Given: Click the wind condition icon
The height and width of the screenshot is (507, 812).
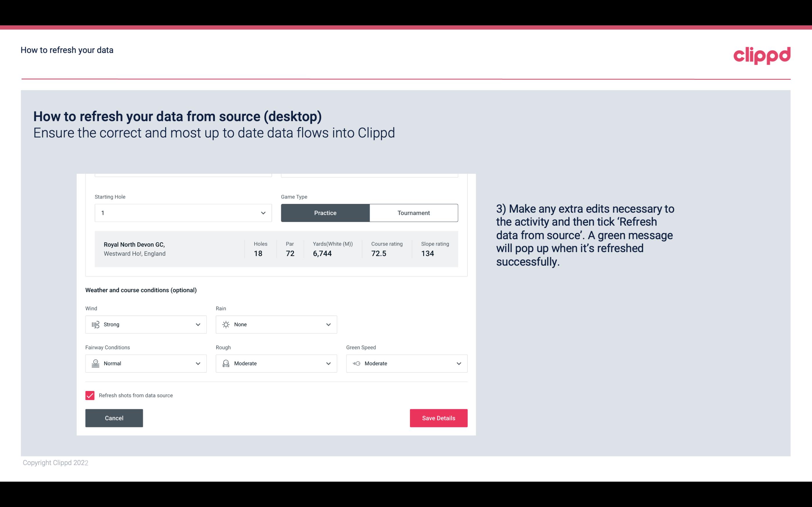Looking at the screenshot, I should 95,324.
